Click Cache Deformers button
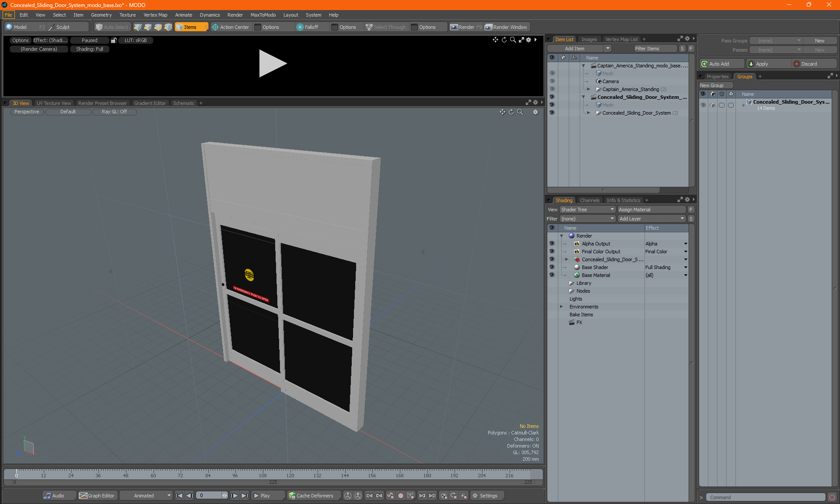This screenshot has width=840, height=504. click(313, 496)
